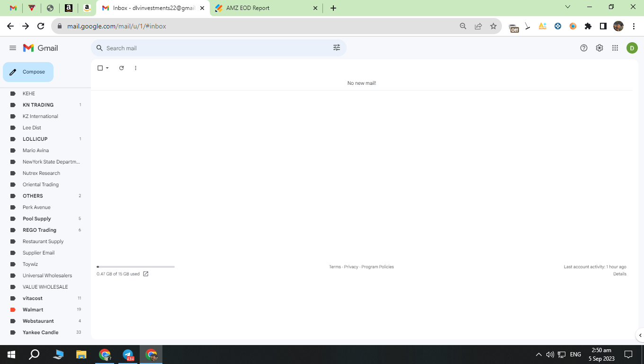Close the AMZ EOD Report tab
The height and width of the screenshot is (364, 644).
316,8
